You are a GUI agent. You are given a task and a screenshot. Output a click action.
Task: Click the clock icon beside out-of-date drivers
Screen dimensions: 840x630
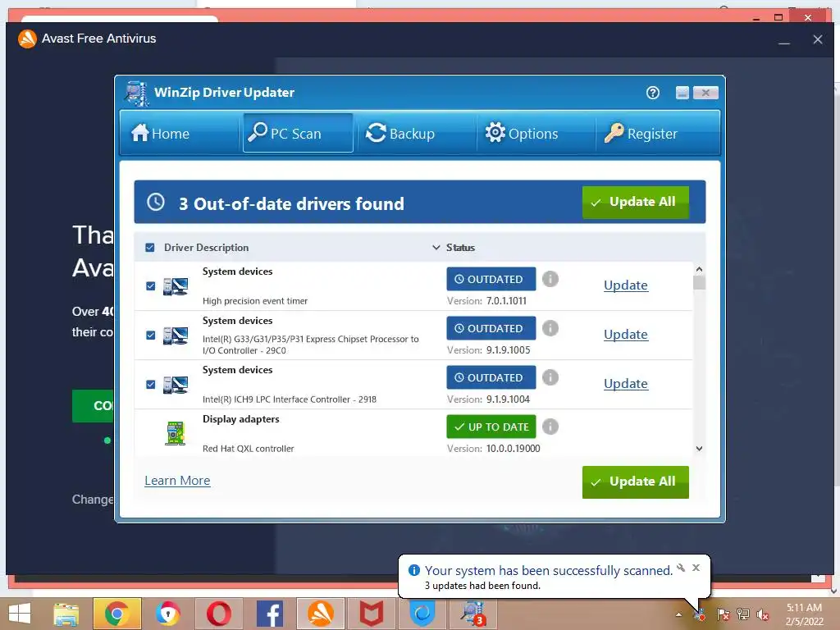(x=156, y=202)
